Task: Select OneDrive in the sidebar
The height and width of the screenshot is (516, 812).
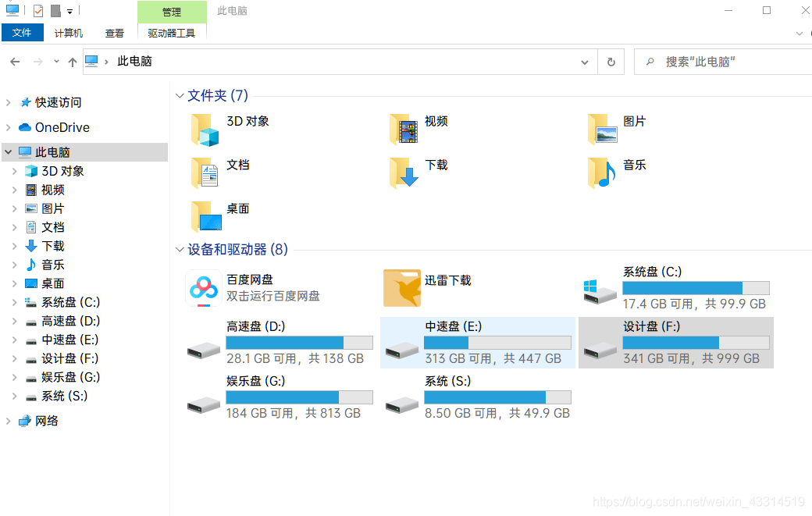Action: 62,127
